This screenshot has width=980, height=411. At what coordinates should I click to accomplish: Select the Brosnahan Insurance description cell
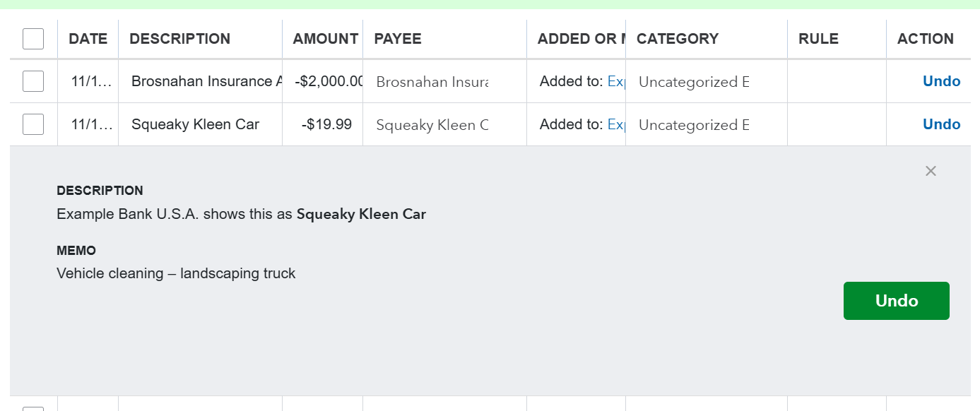[201, 81]
